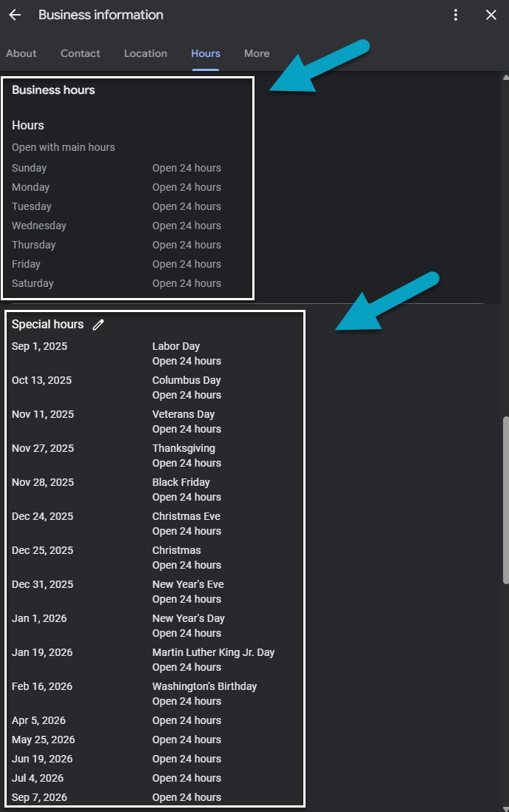Open the three-dot overflow menu

tap(456, 15)
